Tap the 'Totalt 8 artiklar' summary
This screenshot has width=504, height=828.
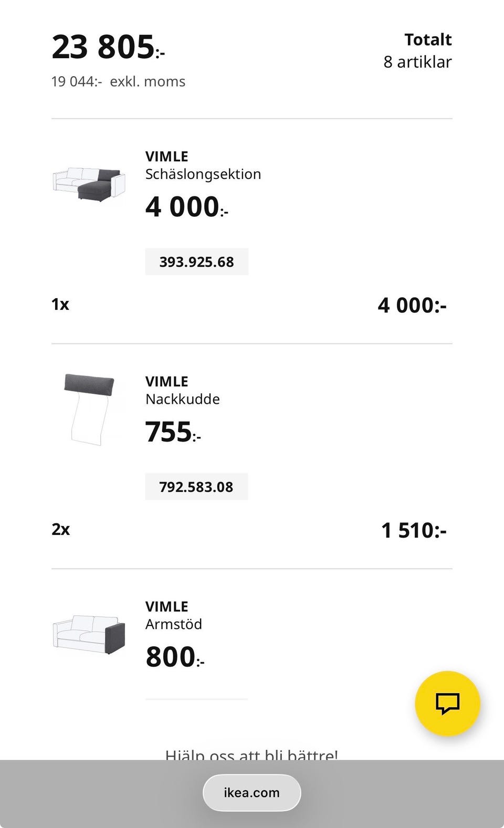pos(417,51)
